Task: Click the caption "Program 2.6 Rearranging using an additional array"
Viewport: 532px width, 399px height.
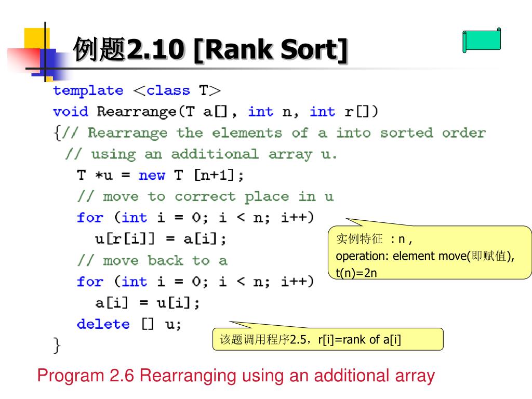Action: click(x=236, y=376)
